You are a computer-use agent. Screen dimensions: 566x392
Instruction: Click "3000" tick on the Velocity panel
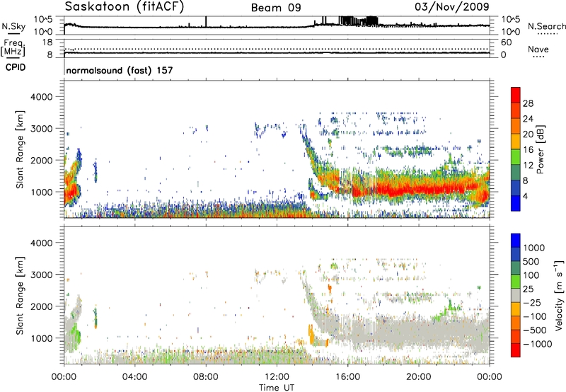pyautogui.click(x=41, y=275)
